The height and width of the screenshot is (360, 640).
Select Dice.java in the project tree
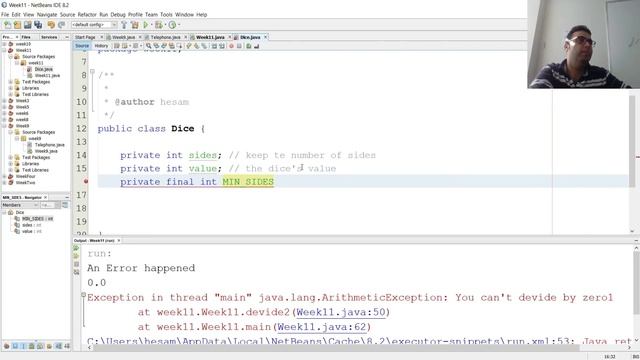(43, 69)
